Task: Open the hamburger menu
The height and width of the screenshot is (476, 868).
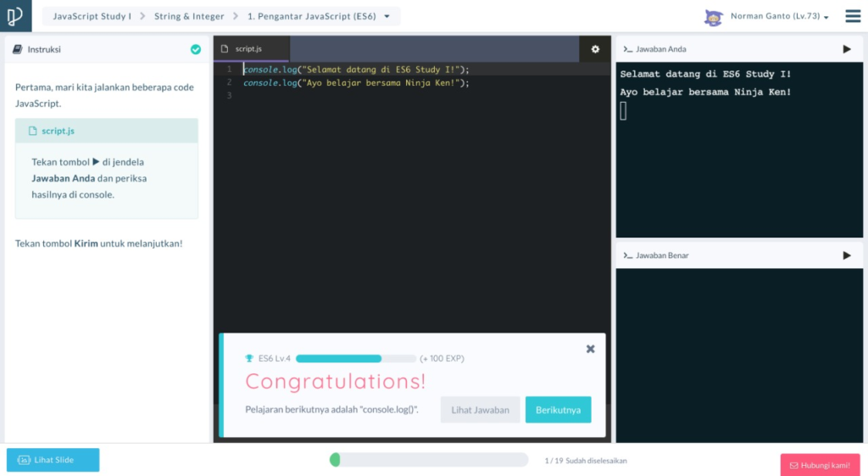Action: [852, 16]
